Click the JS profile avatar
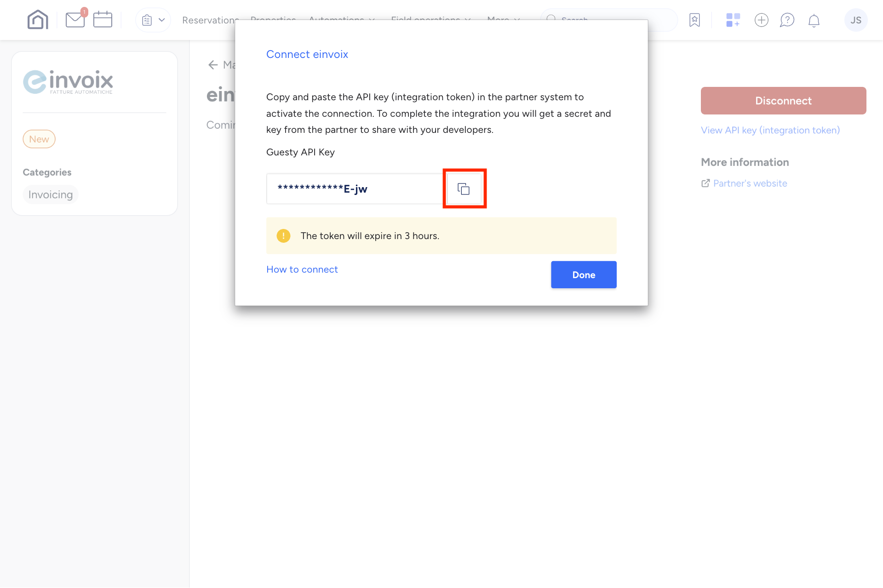 pos(856,20)
